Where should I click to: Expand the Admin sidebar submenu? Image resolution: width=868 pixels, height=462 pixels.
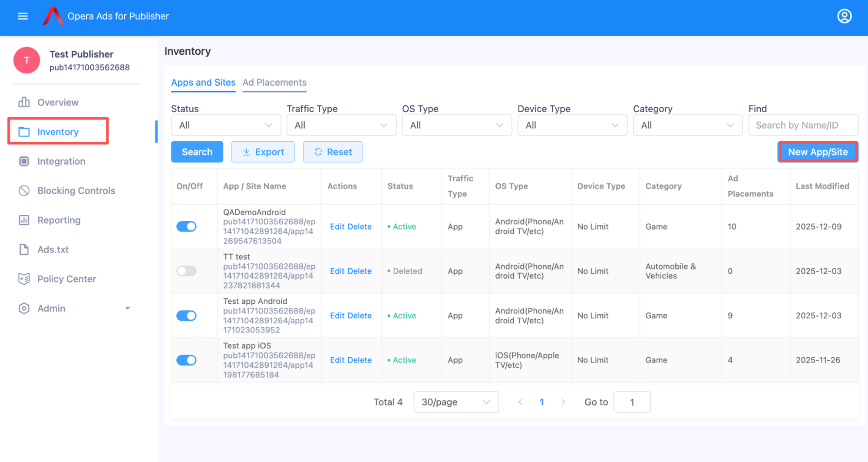pyautogui.click(x=127, y=309)
